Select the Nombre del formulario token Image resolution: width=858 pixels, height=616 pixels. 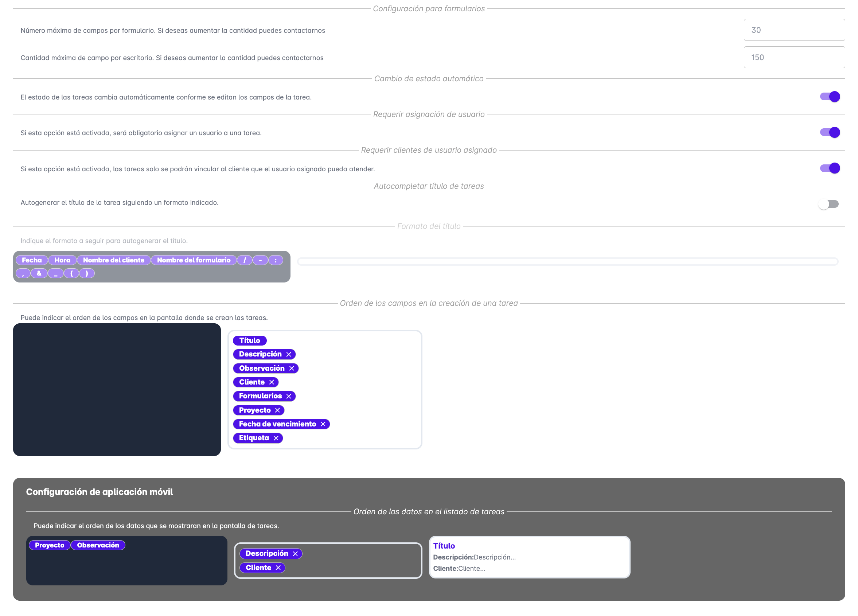pos(194,260)
